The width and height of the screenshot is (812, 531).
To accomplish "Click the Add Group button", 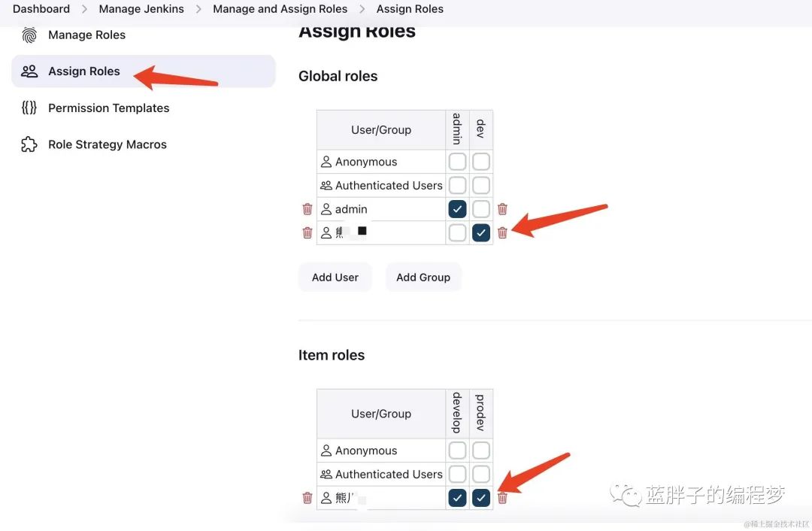I will [423, 277].
